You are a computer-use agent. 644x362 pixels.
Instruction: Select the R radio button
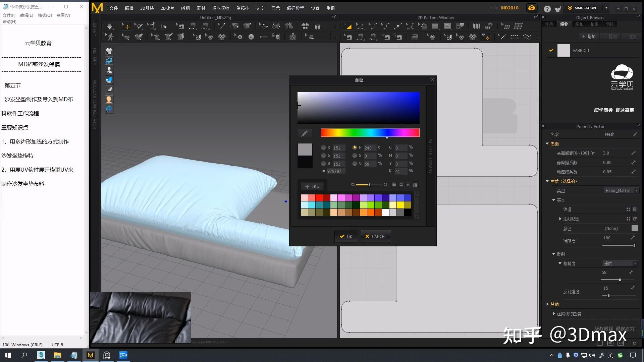(323, 147)
